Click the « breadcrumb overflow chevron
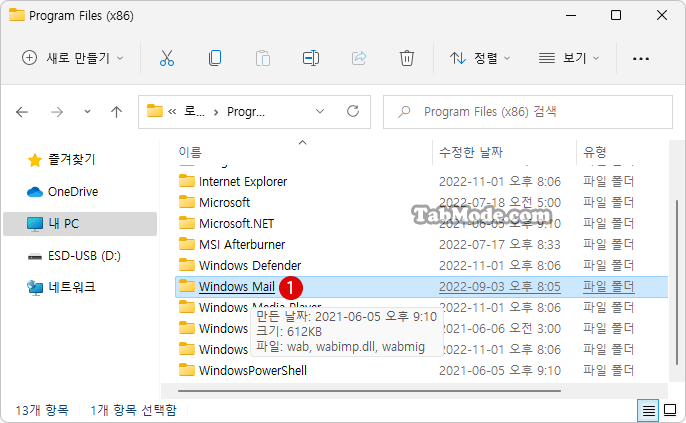Viewport: 686px width, 423px height. (172, 112)
